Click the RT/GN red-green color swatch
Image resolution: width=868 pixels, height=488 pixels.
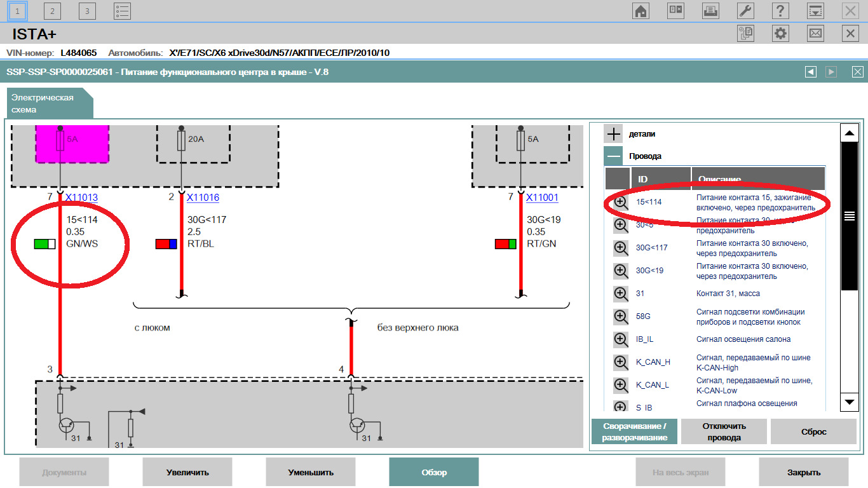[x=506, y=244]
